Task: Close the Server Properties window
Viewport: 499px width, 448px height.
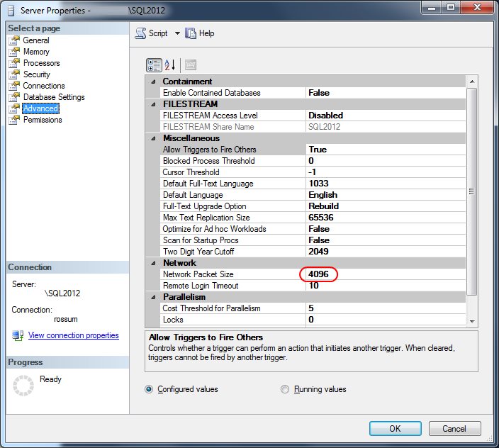Action: point(477,7)
